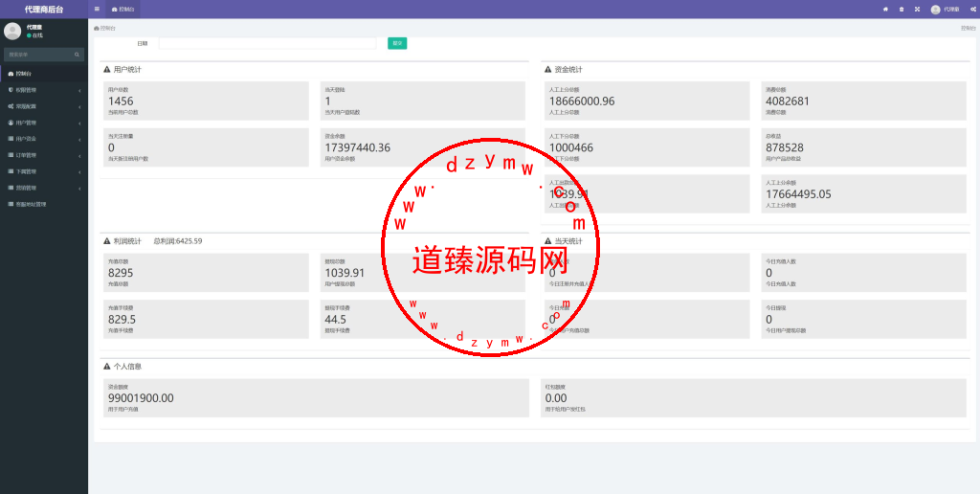
Task: Click the sidebar menu search field
Action: (x=38, y=55)
